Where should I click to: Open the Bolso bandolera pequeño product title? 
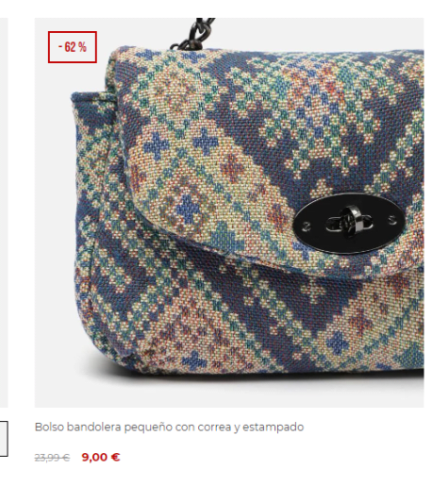coord(169,427)
